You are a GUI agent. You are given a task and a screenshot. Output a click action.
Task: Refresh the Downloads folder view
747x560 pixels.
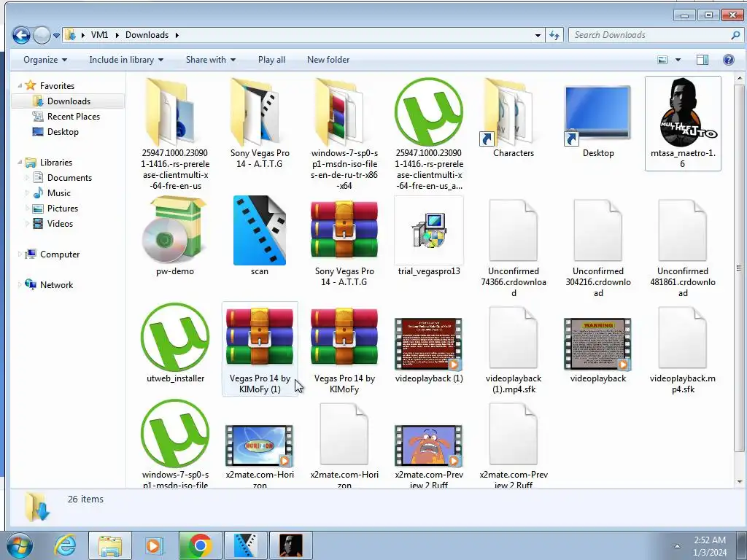pos(554,35)
